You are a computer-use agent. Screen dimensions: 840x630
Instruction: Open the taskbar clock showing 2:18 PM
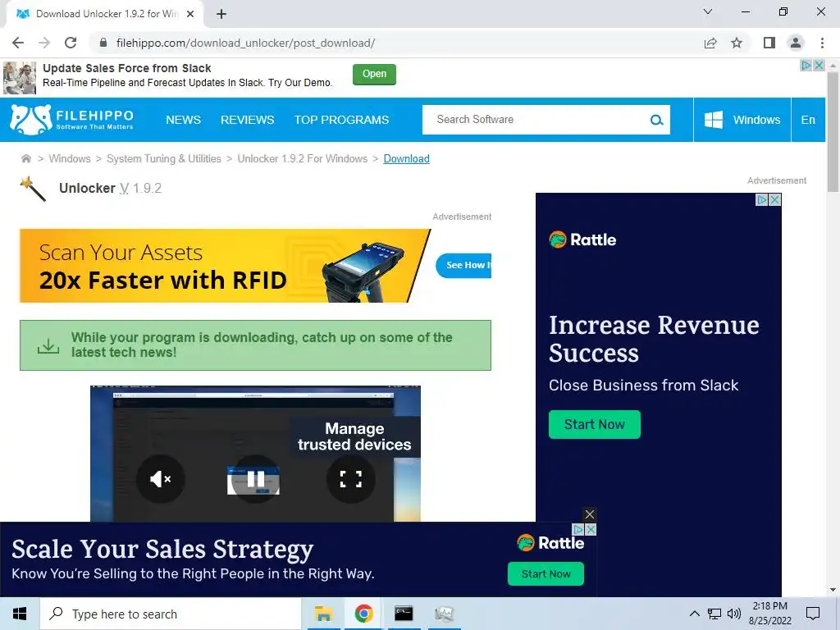(769, 614)
